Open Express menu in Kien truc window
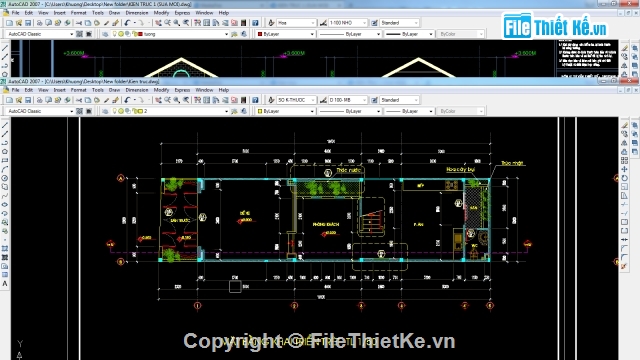Viewport: 640px width, 360px height. pyautogui.click(x=182, y=90)
